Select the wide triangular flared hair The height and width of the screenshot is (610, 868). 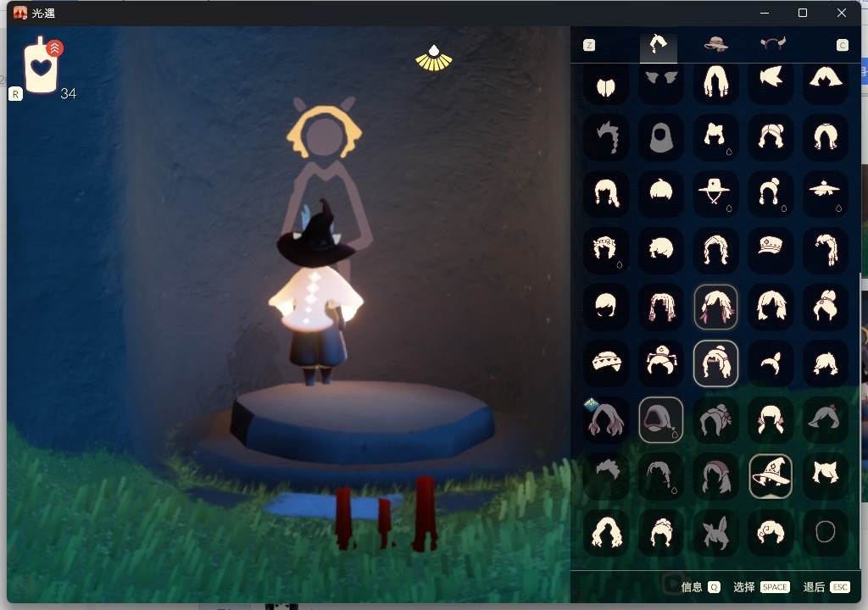click(825, 83)
